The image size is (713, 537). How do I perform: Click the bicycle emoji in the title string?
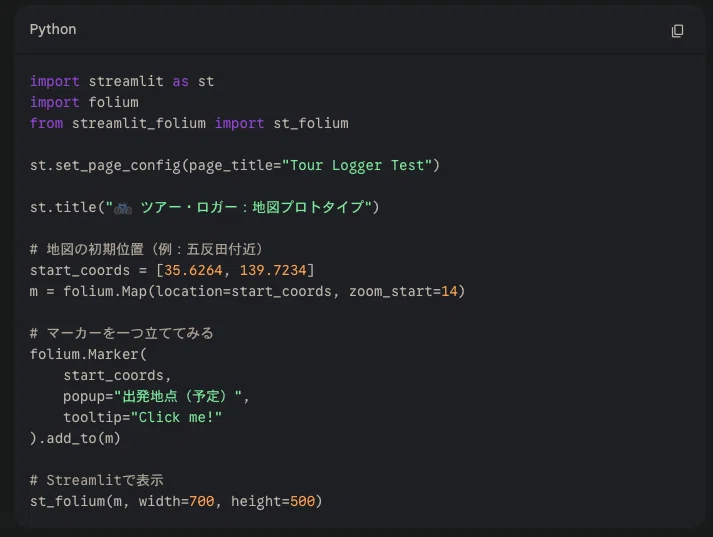coord(123,208)
